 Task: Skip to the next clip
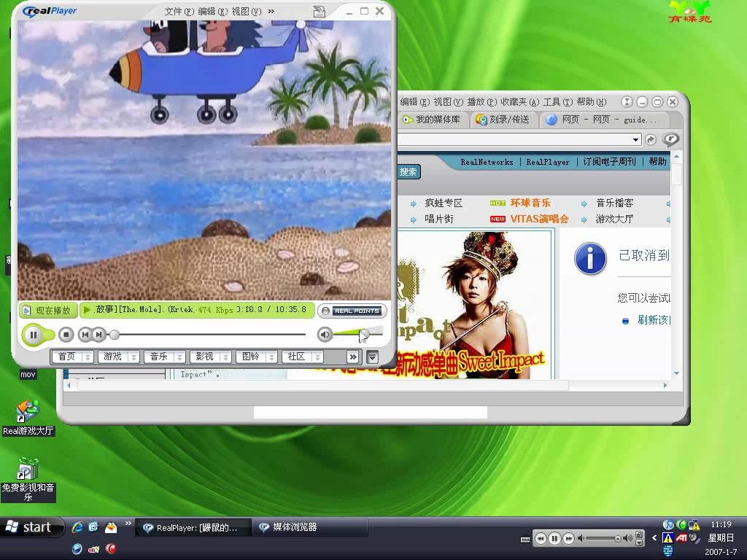pyautogui.click(x=98, y=335)
